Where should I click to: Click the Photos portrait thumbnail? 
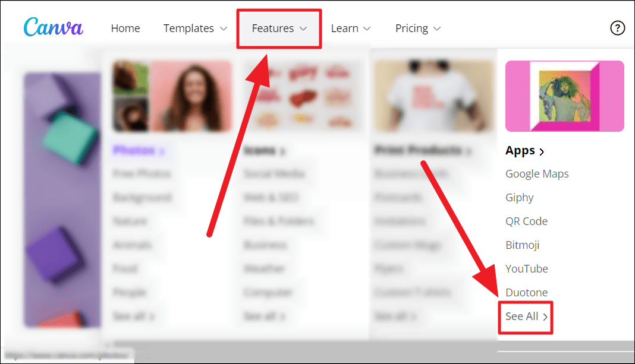(x=172, y=96)
